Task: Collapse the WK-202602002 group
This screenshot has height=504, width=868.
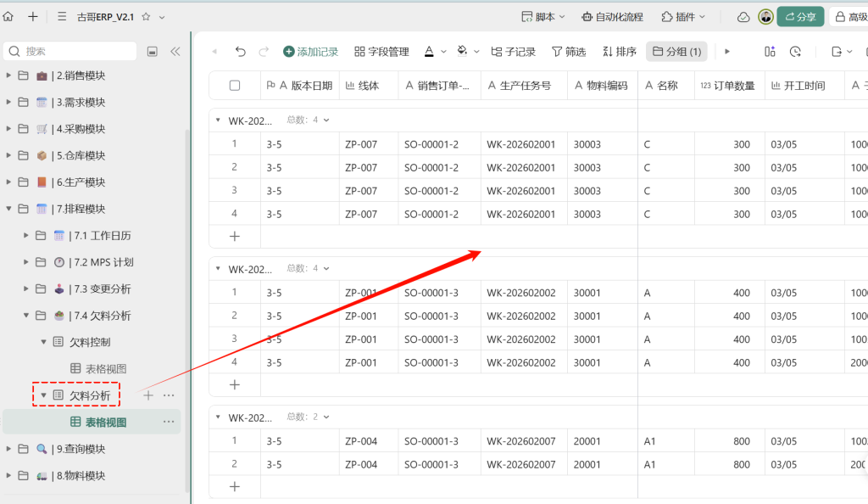Action: click(x=218, y=269)
